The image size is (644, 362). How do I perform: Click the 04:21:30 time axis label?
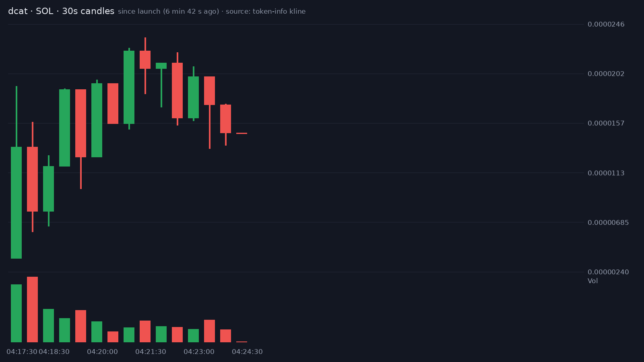151,352
